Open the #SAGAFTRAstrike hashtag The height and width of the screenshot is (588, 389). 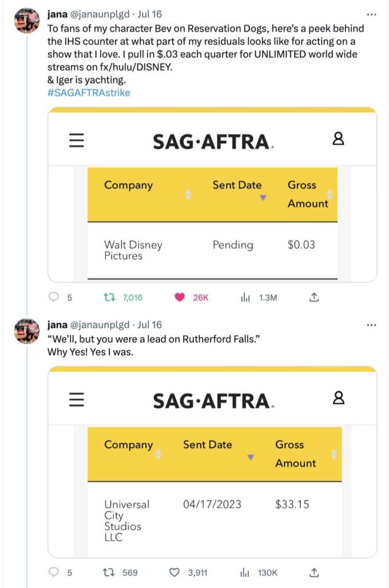[x=89, y=93]
